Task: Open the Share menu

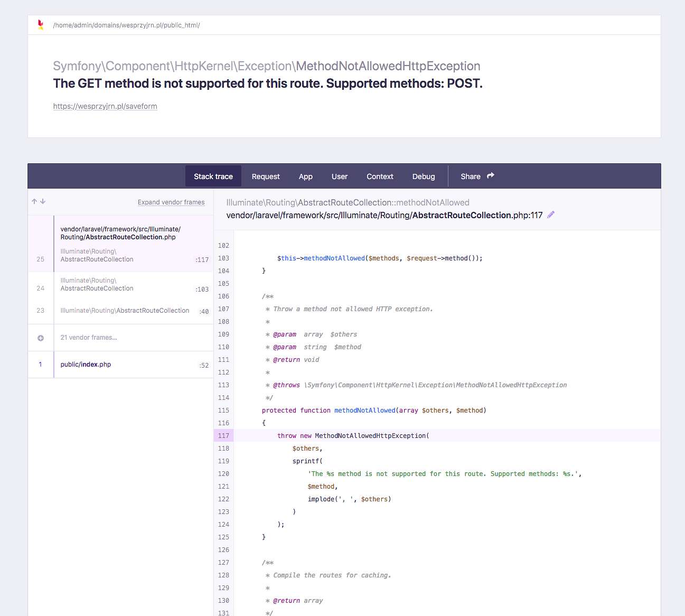Action: [x=477, y=176]
